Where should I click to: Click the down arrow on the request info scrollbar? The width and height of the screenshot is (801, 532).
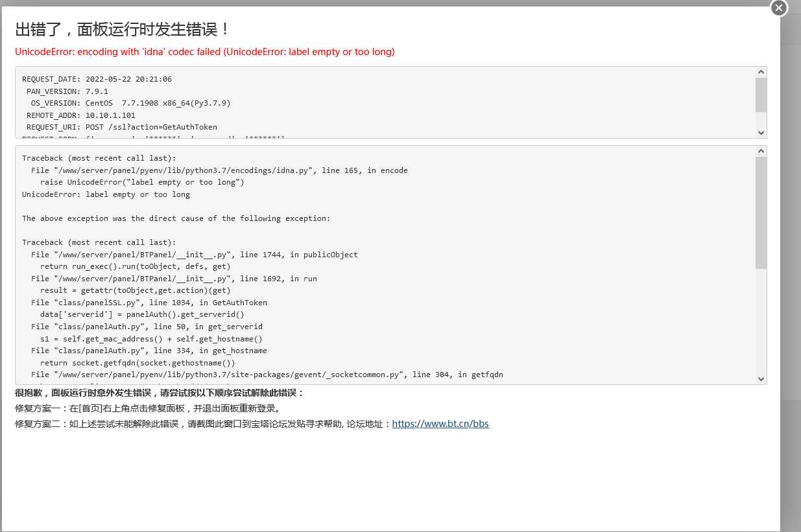[760, 132]
